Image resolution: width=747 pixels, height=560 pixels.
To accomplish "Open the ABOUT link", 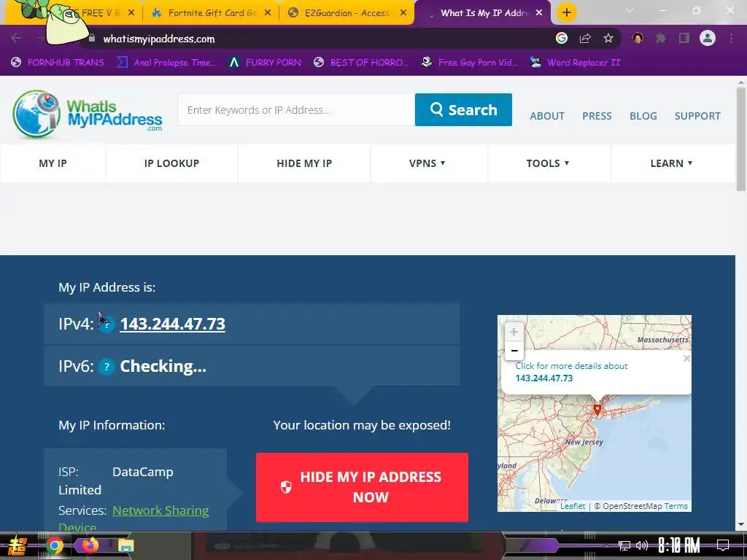I will (547, 116).
